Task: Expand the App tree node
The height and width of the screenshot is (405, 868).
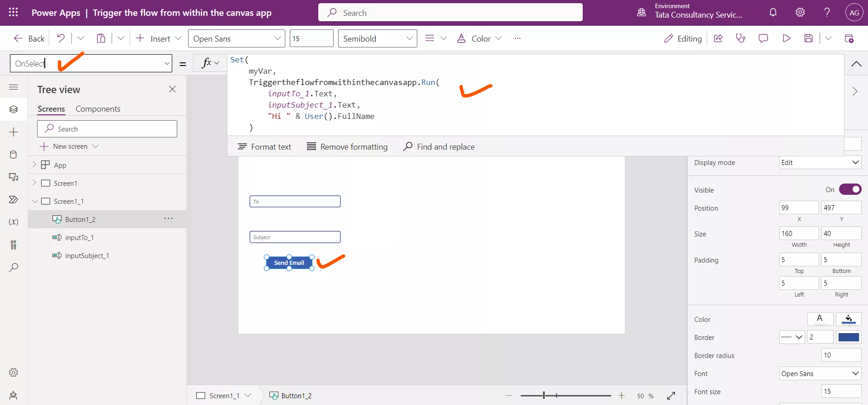Action: coord(34,165)
